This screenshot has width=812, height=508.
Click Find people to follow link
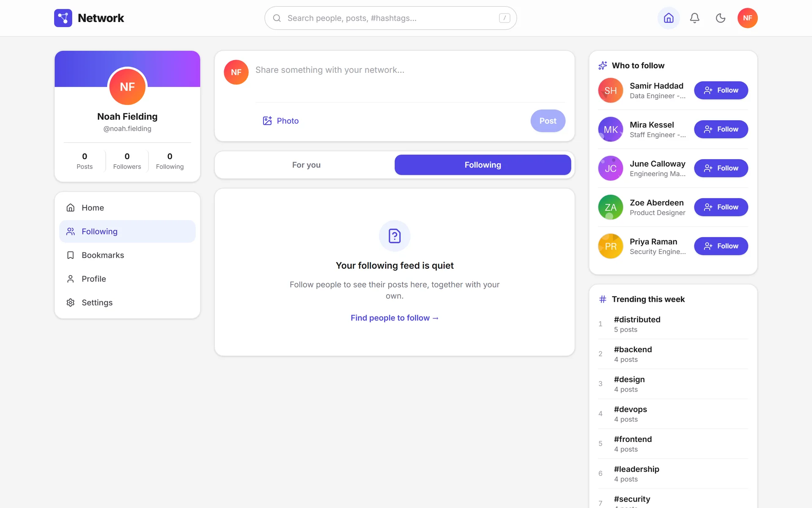coord(395,317)
